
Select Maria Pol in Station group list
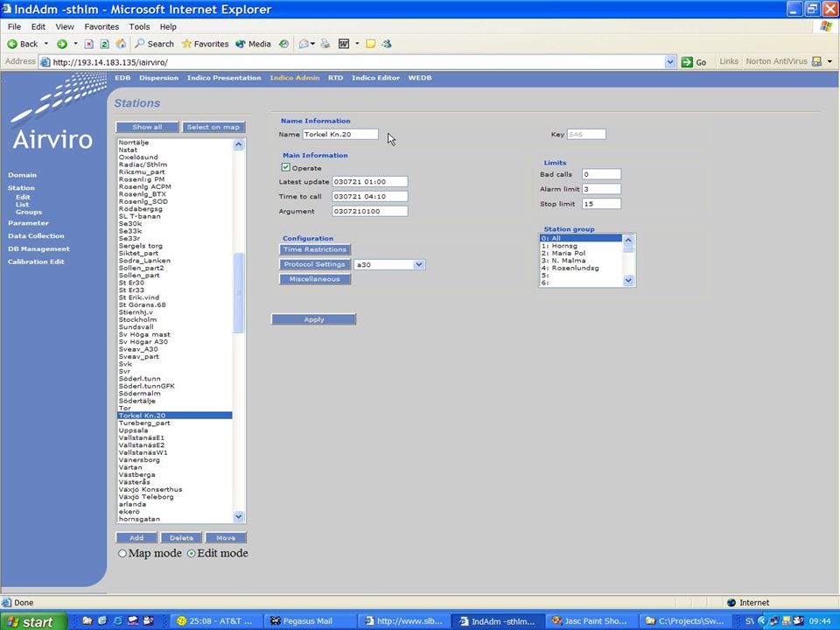click(581, 254)
